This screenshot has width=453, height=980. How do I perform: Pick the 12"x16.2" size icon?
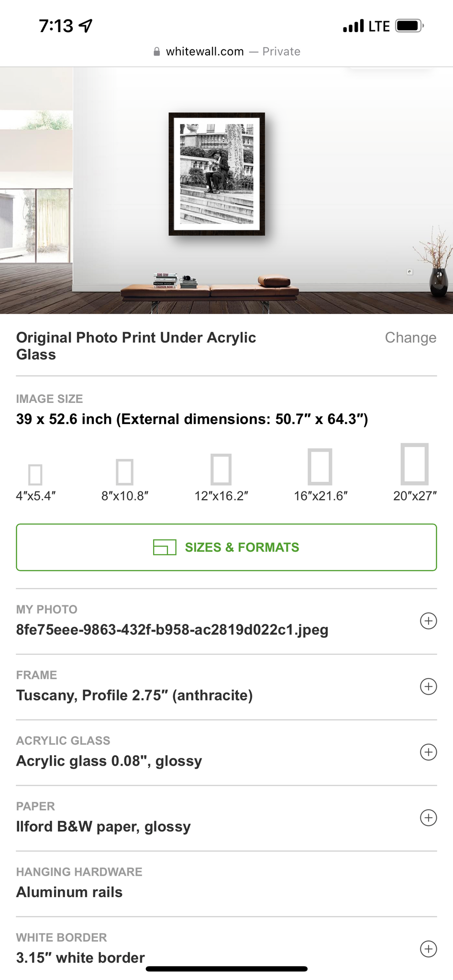point(221,469)
